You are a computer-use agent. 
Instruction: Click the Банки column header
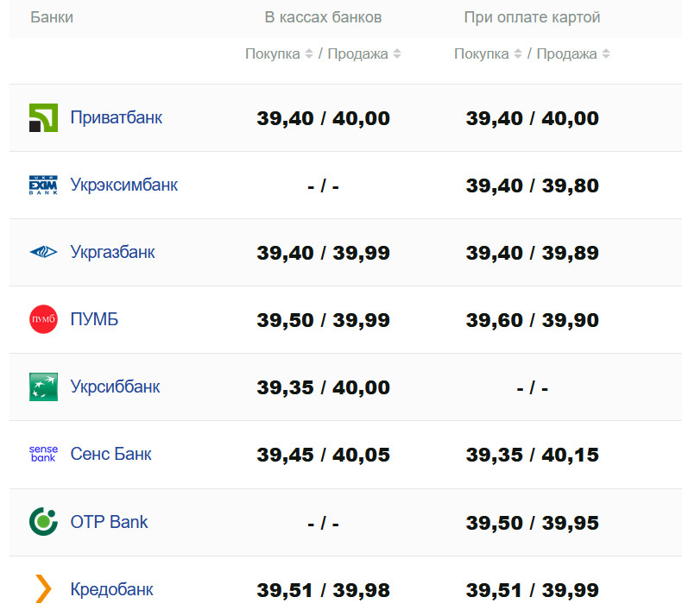(52, 17)
